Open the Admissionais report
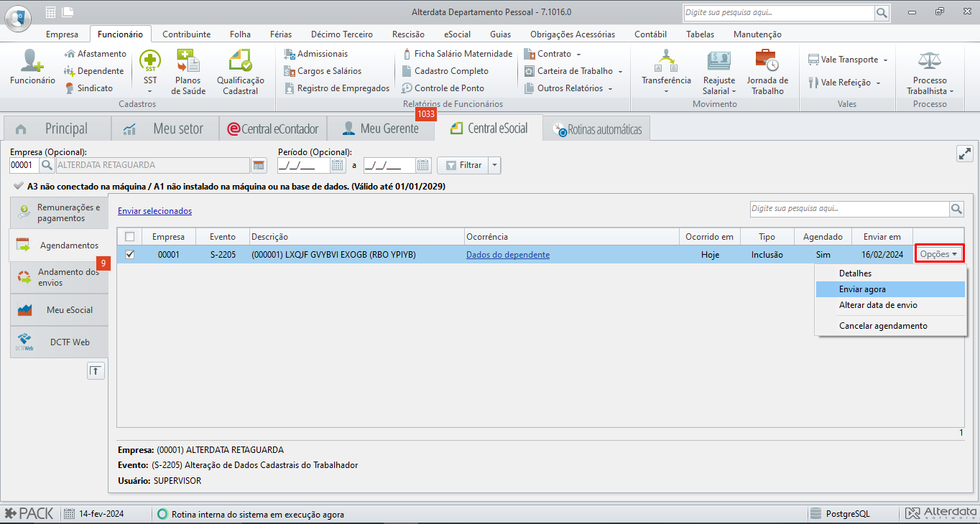Screen dimensions: 980x524 (316, 54)
